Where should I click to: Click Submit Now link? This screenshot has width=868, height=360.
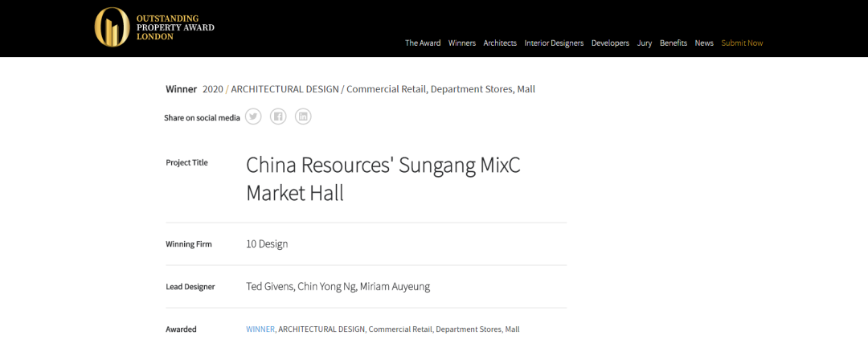742,43
